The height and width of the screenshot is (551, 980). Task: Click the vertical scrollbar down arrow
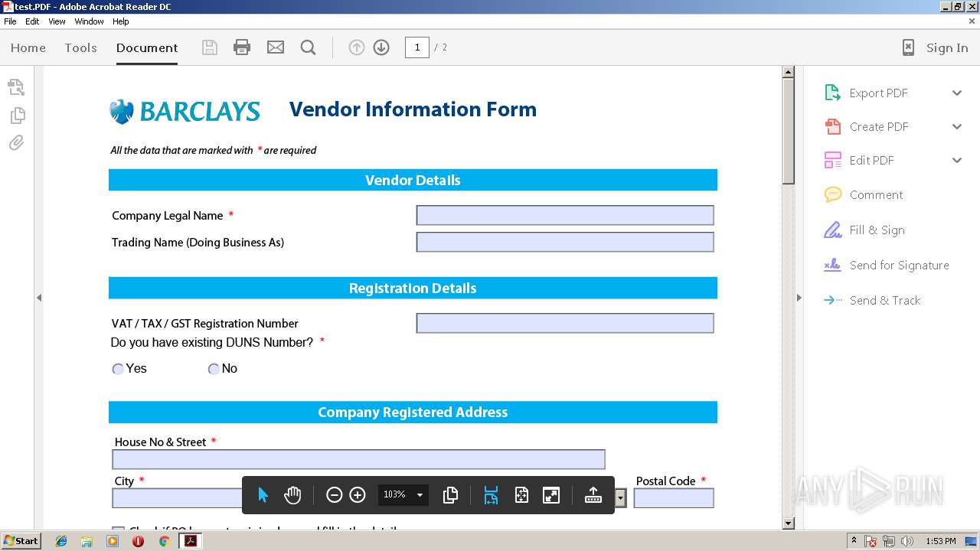click(789, 523)
